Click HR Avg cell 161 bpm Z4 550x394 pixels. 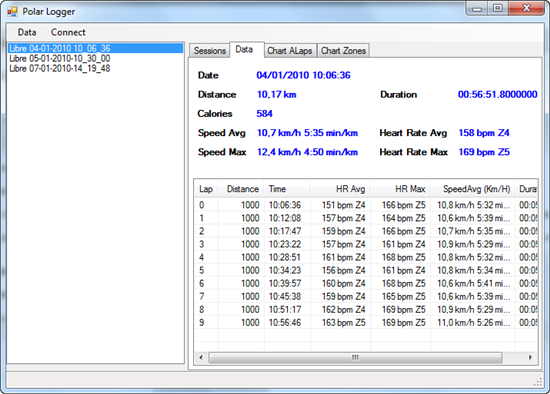(344, 257)
